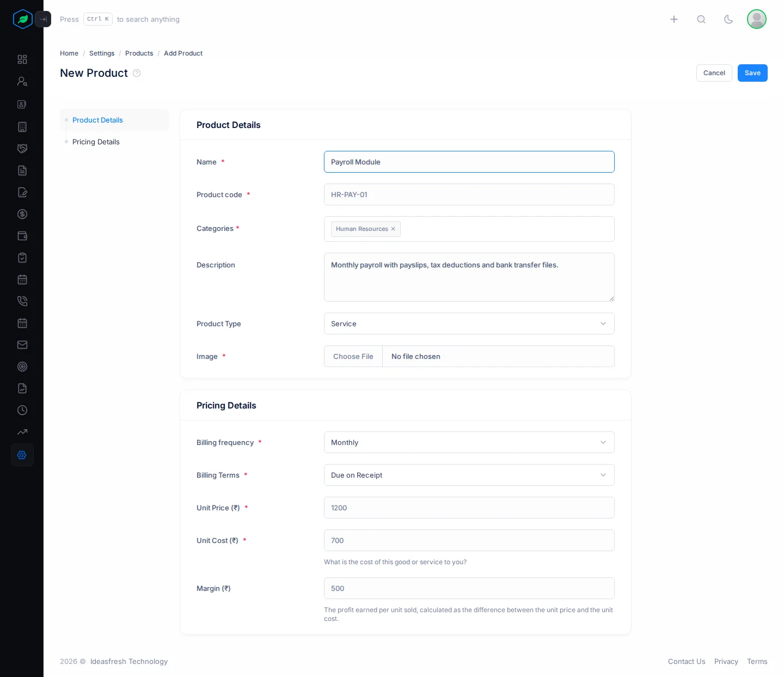Click the help icon beside New Product
The height and width of the screenshot is (677, 784).
pyautogui.click(x=137, y=73)
